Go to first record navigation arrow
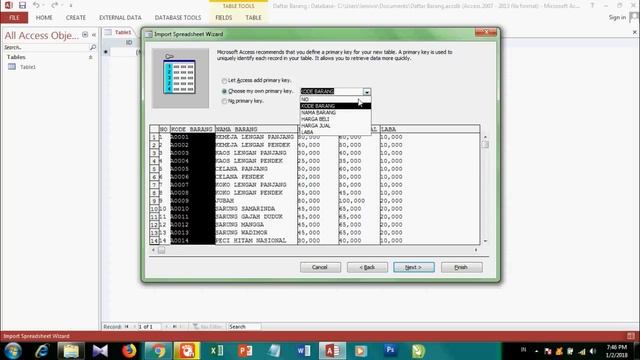640x360 pixels. (x=127, y=327)
